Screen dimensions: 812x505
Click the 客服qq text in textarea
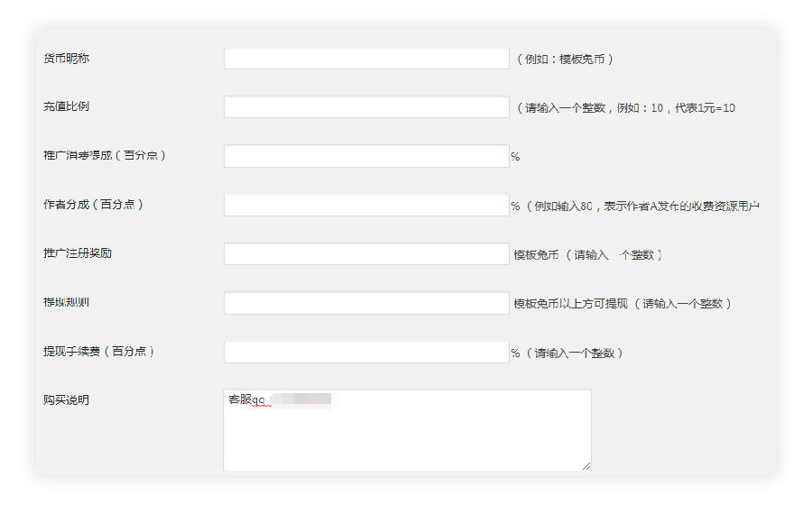click(246, 399)
